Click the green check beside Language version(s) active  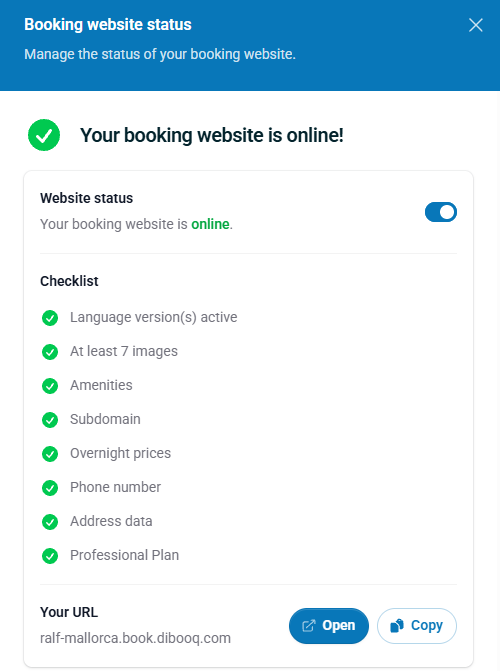pos(50,318)
